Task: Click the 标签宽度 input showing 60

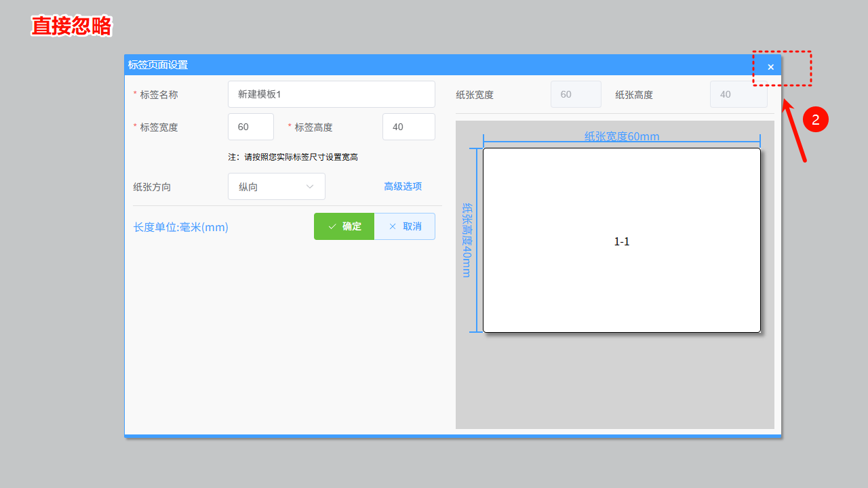Action: tap(251, 127)
